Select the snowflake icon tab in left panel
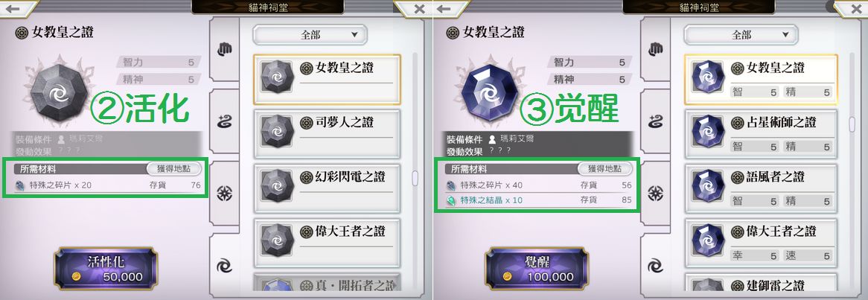 pos(225,194)
